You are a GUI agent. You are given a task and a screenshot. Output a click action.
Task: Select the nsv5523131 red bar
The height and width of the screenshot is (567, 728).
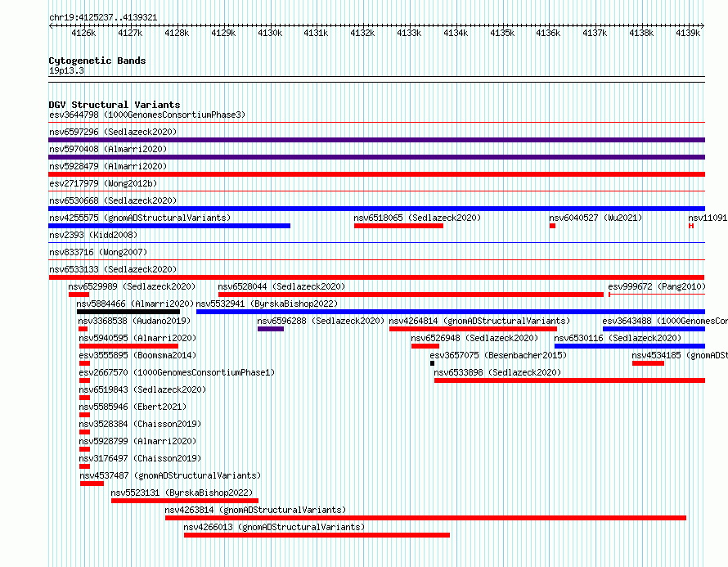185,501
